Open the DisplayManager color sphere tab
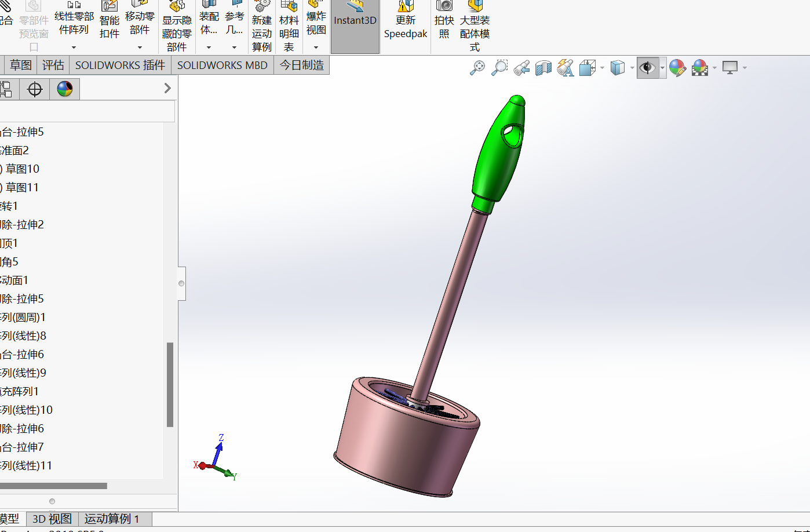Screen dimensions: 810x532 [65, 89]
